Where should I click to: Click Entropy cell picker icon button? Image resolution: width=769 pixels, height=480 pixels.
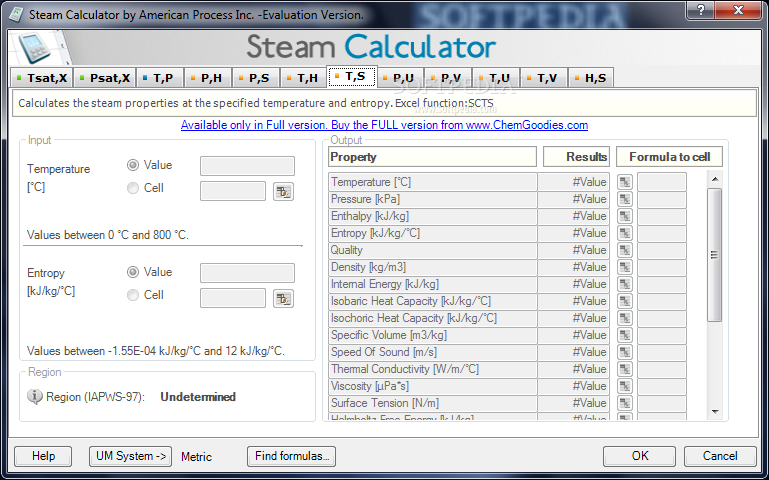tap(283, 299)
